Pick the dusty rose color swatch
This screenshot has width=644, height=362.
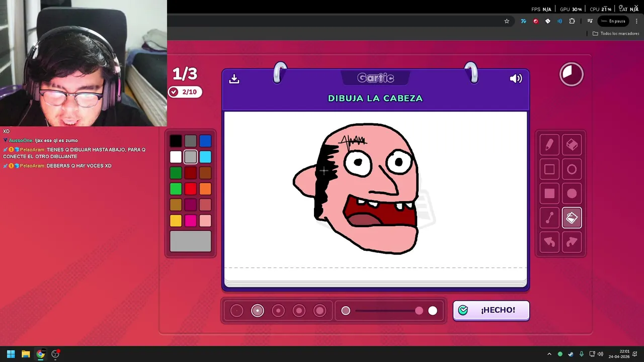(x=205, y=205)
